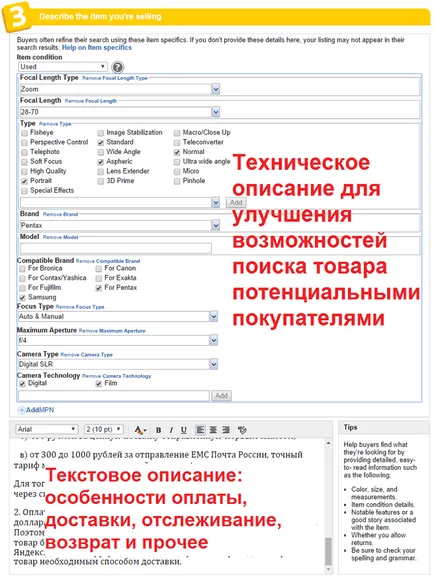This screenshot has height=577, width=434.
Task: Align description text right
Action: (226, 429)
